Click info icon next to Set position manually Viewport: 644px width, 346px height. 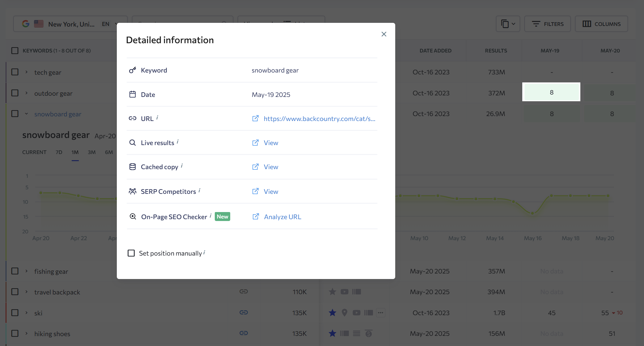204,252
